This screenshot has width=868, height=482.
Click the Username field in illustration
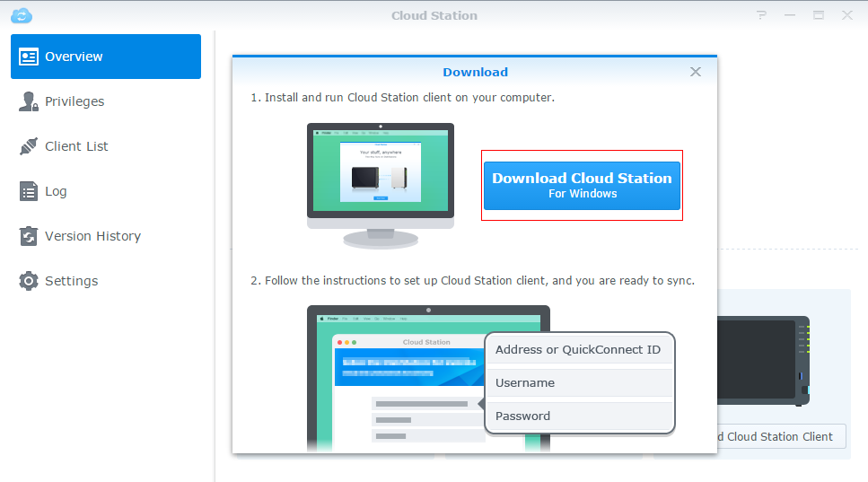[579, 383]
